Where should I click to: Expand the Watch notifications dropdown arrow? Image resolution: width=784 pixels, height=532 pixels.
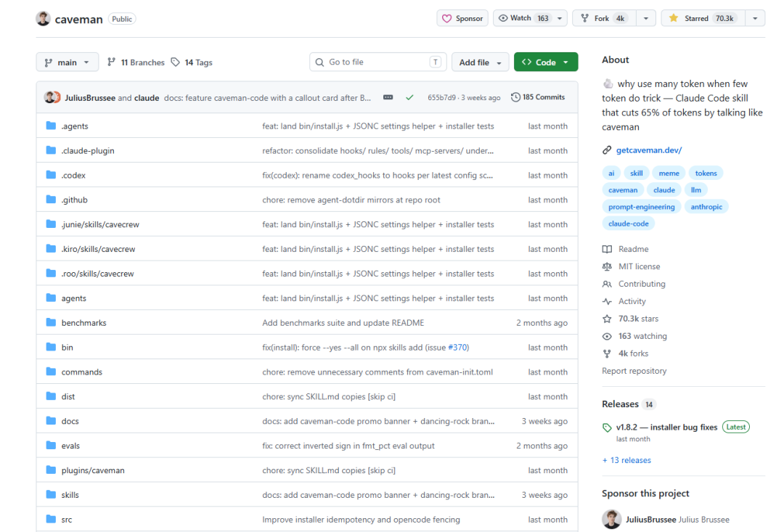click(x=560, y=18)
